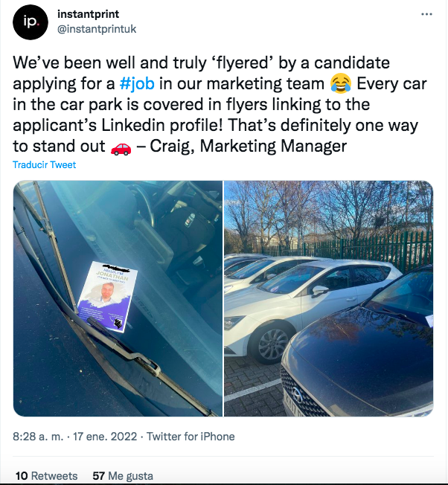Open the instantprint display name profile link

89,14
